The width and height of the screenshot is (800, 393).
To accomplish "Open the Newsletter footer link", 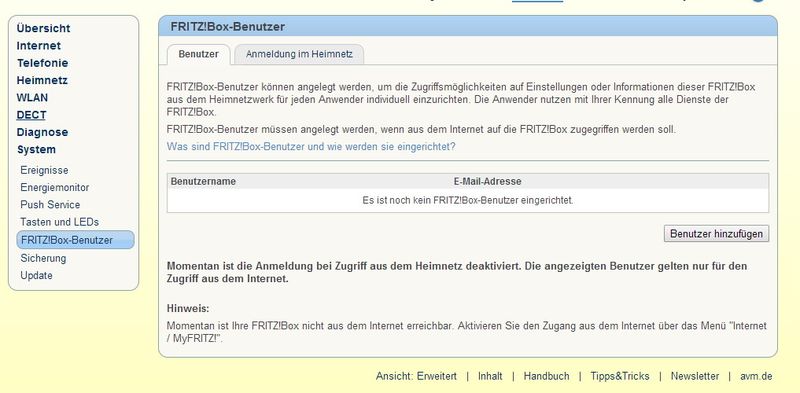I will tap(695, 376).
